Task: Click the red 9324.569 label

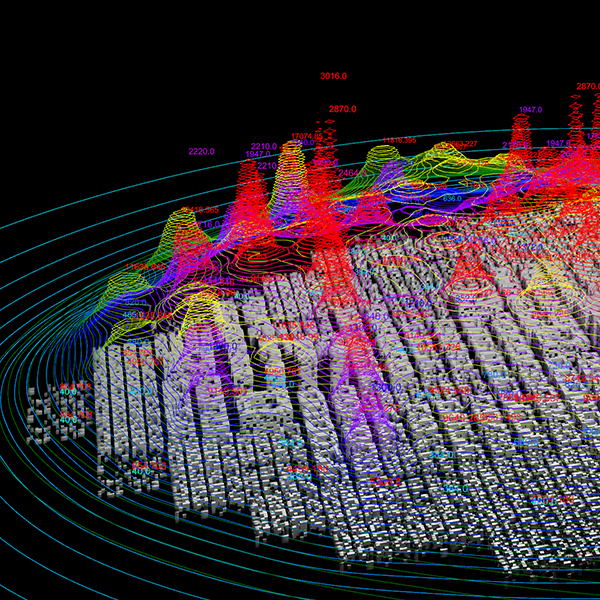Action: (449, 391)
